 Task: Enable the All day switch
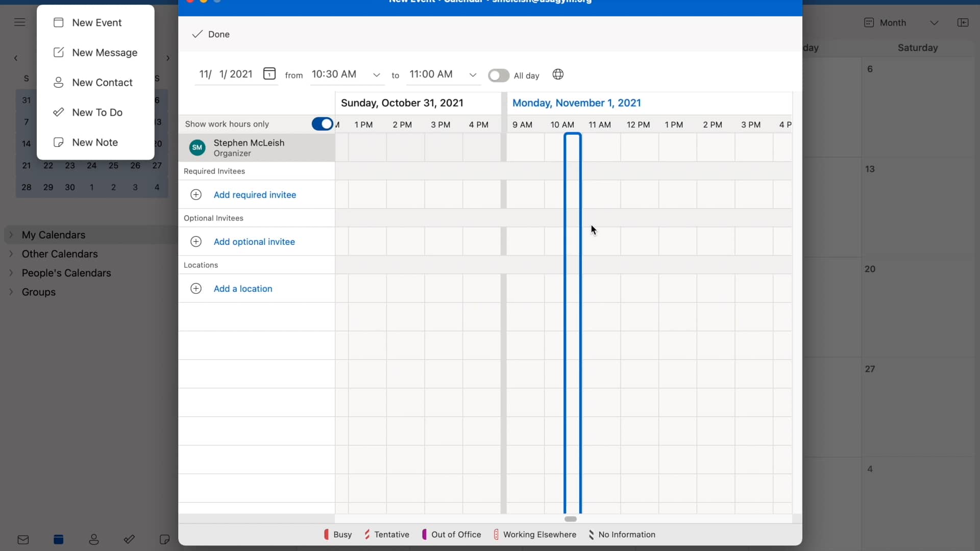click(498, 75)
